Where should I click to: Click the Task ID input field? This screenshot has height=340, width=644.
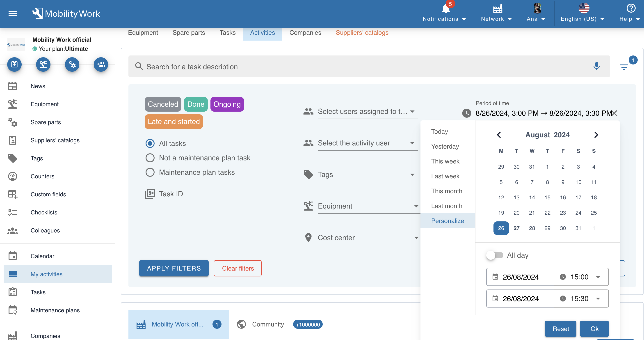[211, 194]
